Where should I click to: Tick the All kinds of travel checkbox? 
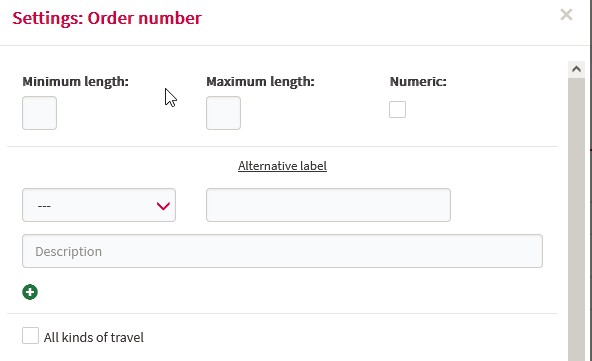(x=30, y=336)
